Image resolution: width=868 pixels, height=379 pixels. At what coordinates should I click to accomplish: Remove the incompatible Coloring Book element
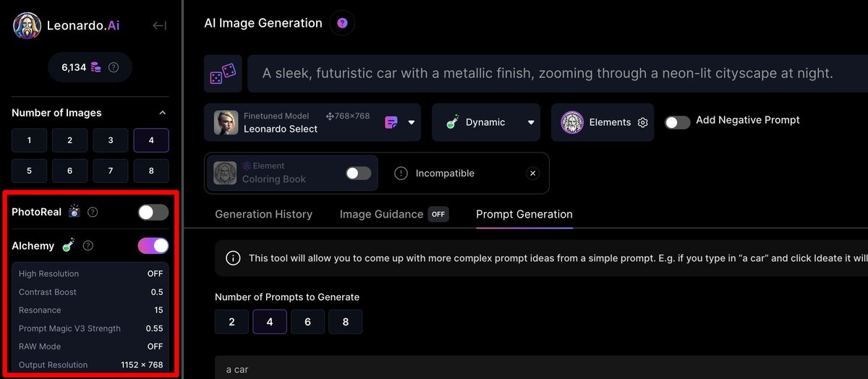[532, 174]
